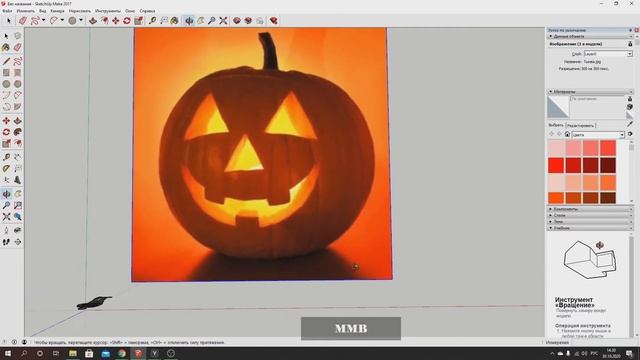Screen dimensions: 640x360
Task: Activate the Follow Me tool
Action: coord(18,132)
